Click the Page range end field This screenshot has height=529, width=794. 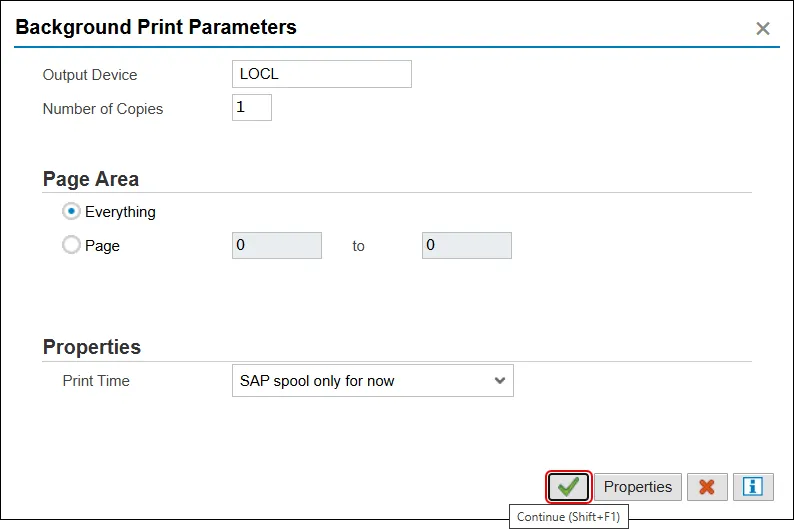(466, 245)
